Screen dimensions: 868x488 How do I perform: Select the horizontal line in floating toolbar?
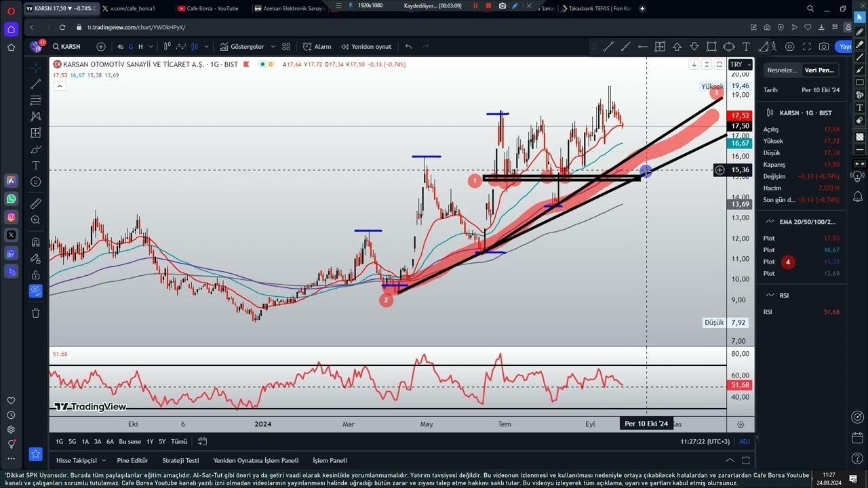pos(642,47)
